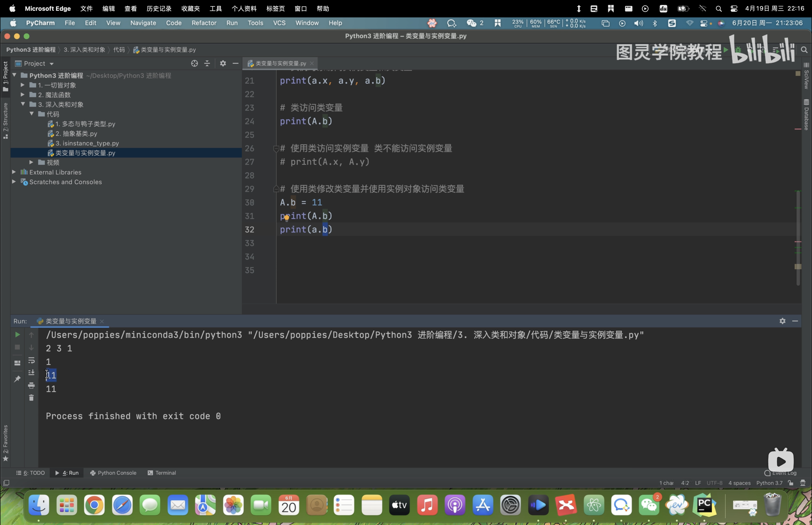Open the Event Log

(x=780, y=473)
